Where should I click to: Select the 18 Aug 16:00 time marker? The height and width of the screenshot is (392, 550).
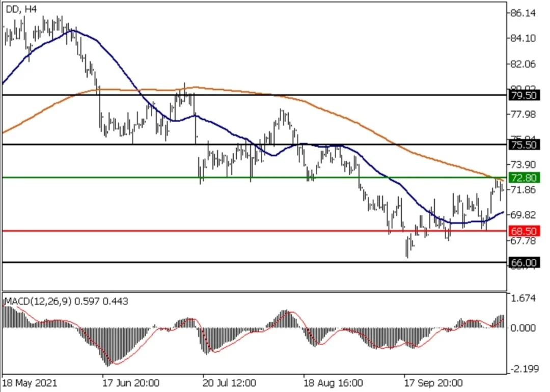tap(333, 382)
